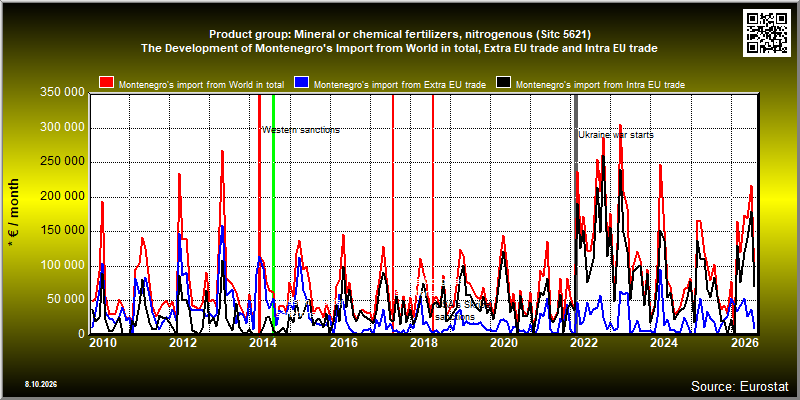Click the 2010 x-axis label
Viewport: 800px width, 400px height.
click(x=103, y=343)
